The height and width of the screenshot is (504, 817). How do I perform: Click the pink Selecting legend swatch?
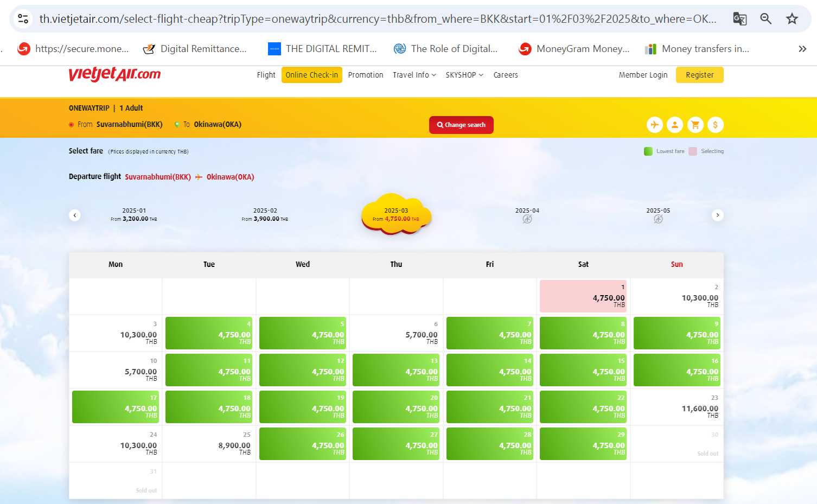(693, 151)
